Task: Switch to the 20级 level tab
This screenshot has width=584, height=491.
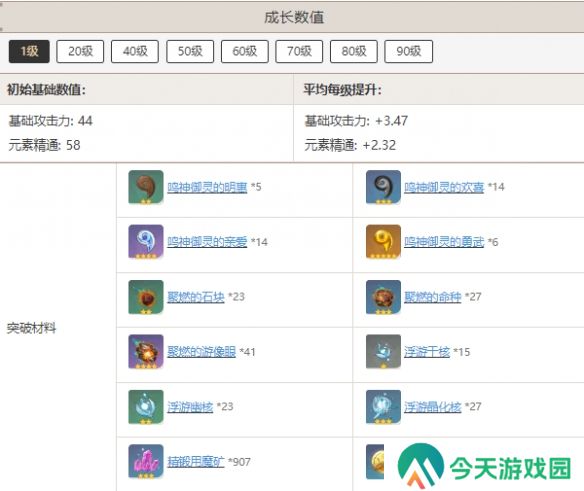Action: (80, 51)
